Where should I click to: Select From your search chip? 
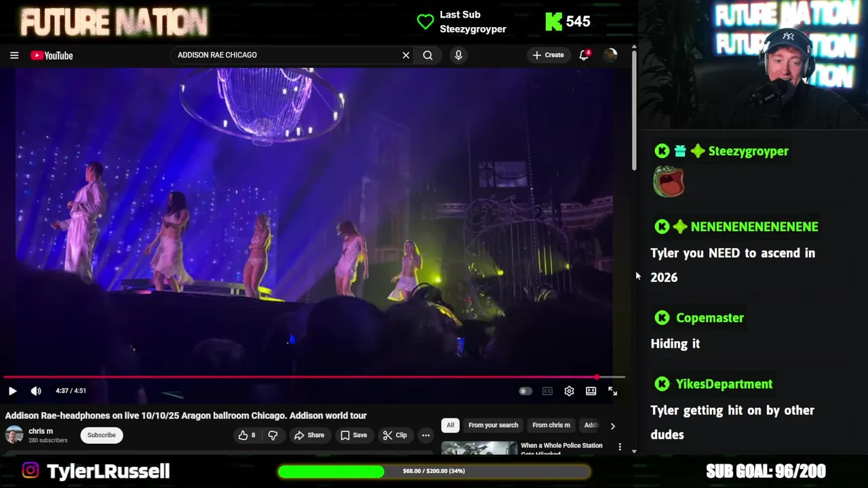493,425
